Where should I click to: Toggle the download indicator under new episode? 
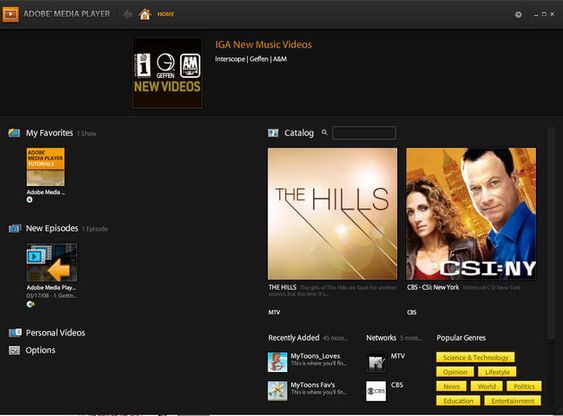[x=31, y=304]
